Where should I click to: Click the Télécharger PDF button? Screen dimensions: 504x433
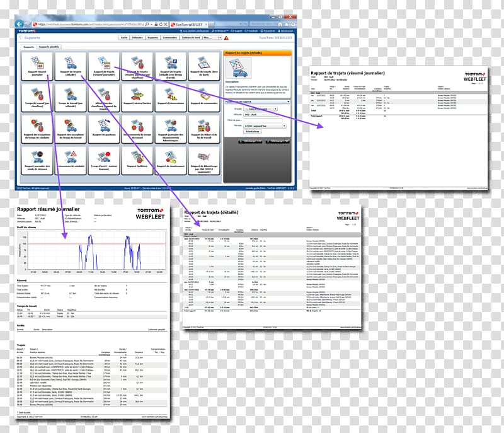[277, 141]
